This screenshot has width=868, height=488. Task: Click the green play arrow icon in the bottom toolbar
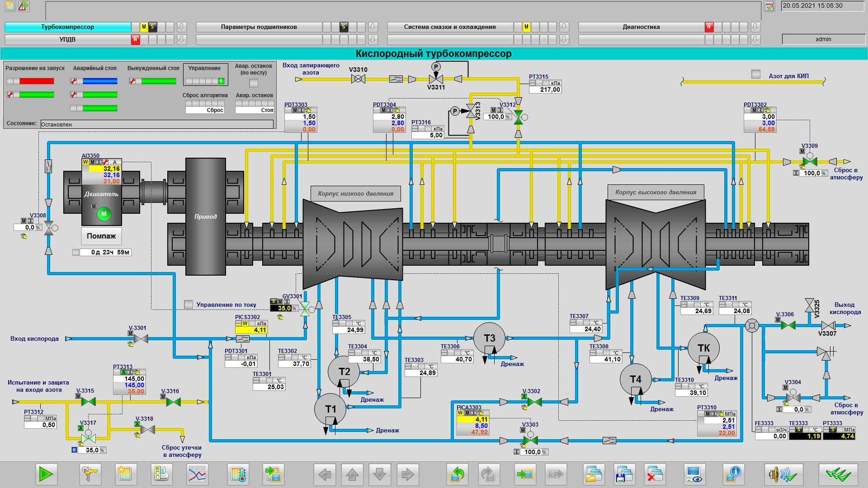[46, 474]
